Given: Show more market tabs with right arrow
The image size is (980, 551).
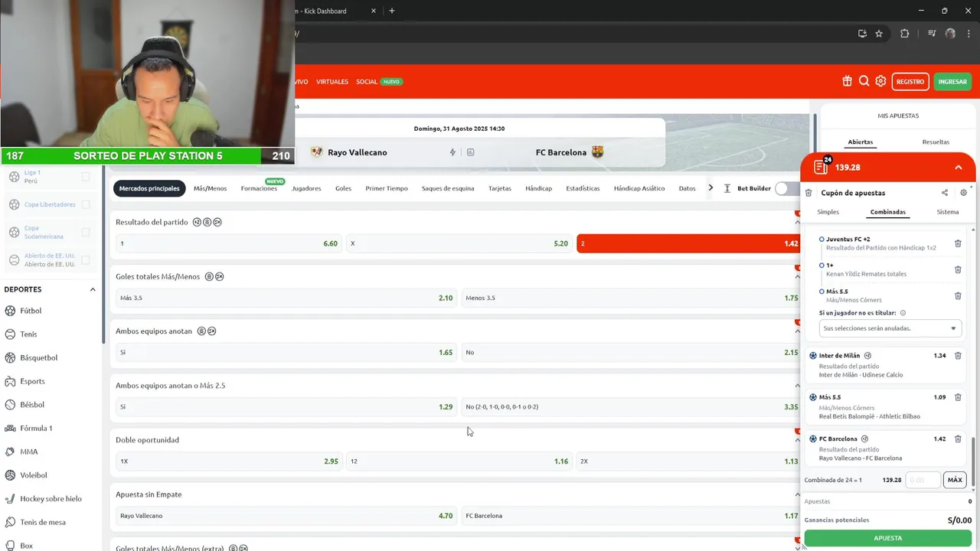Looking at the screenshot, I should pyautogui.click(x=710, y=188).
